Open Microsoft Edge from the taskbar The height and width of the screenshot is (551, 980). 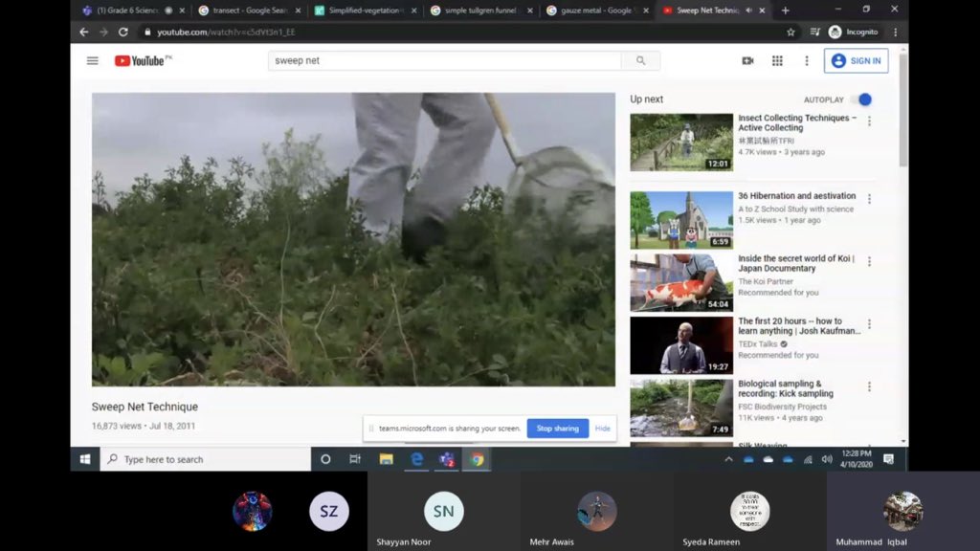tap(416, 459)
